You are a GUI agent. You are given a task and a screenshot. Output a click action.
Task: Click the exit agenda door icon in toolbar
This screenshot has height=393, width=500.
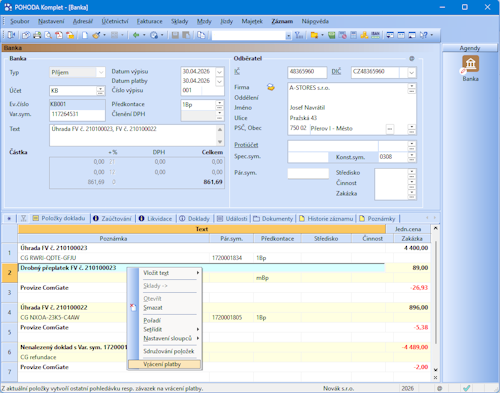pyautogui.click(x=11, y=35)
